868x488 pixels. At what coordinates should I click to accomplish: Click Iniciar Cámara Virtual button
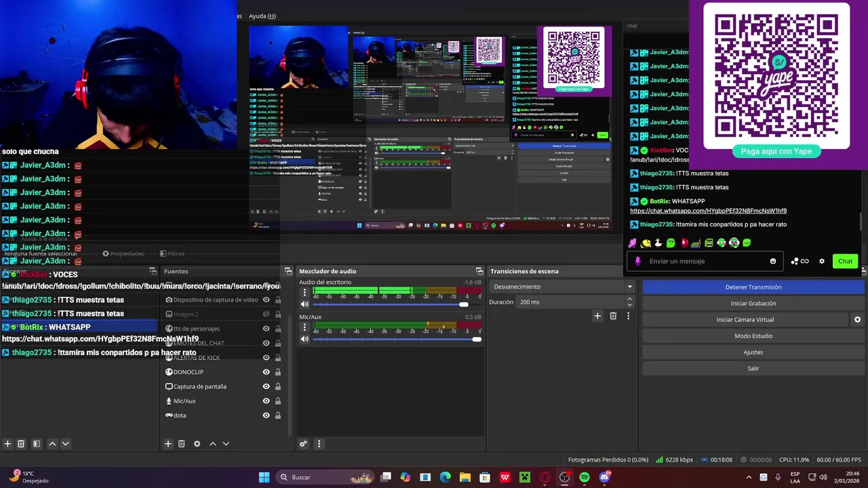click(x=745, y=320)
